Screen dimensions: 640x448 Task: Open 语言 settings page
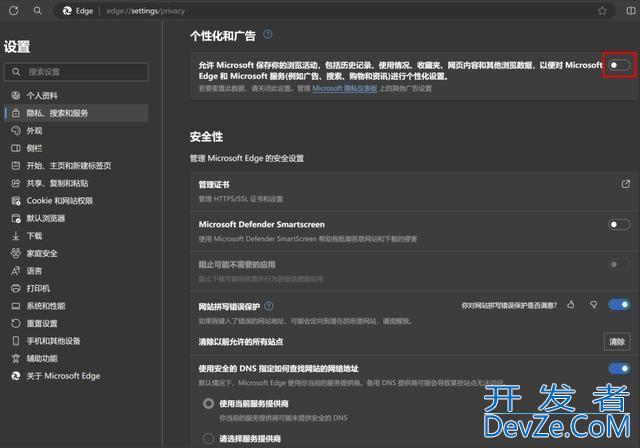76,271
